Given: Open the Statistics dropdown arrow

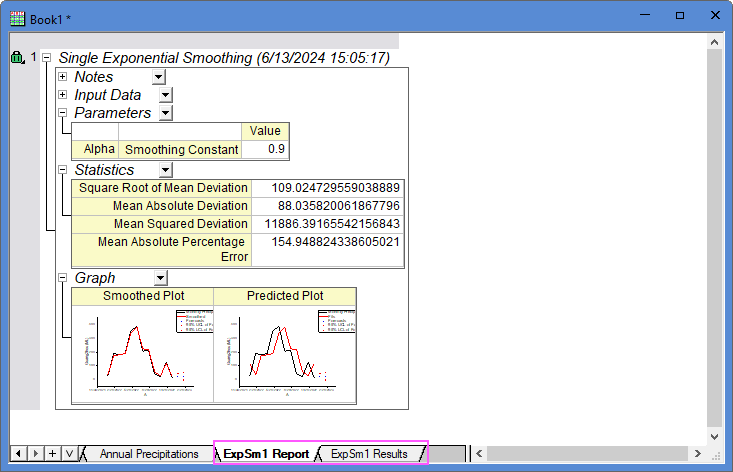Looking at the screenshot, I should (x=165, y=170).
